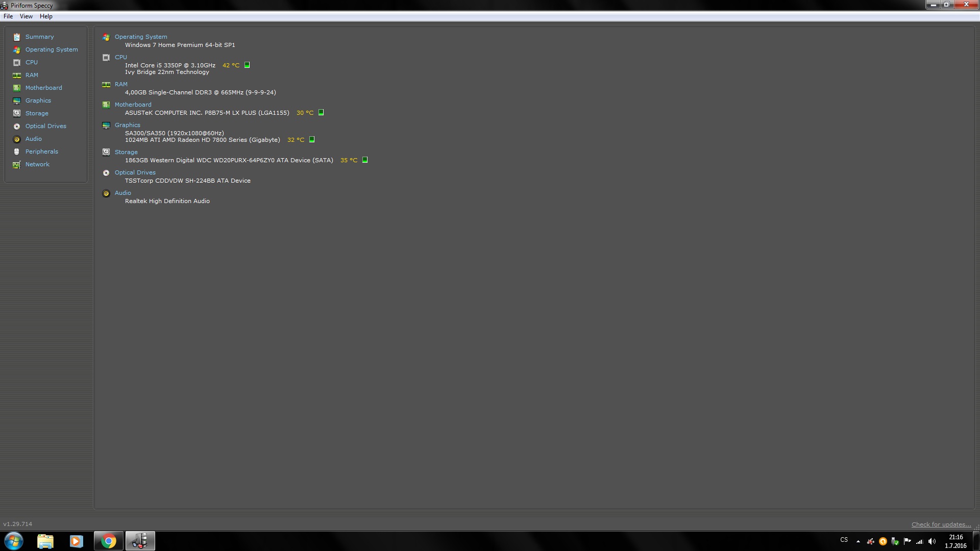Image resolution: width=980 pixels, height=551 pixels.
Task: Click '1024MB ATI AMD Radeon HD 7800' text
Action: point(186,140)
